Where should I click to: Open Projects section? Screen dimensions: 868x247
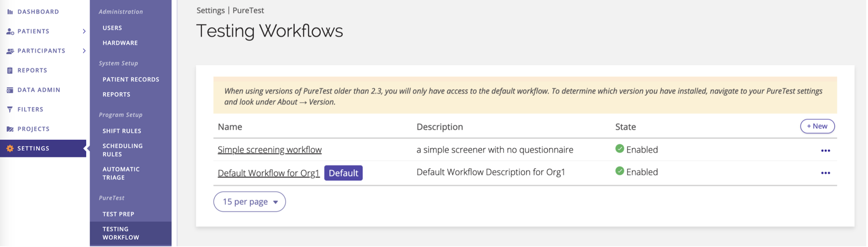[x=33, y=129]
